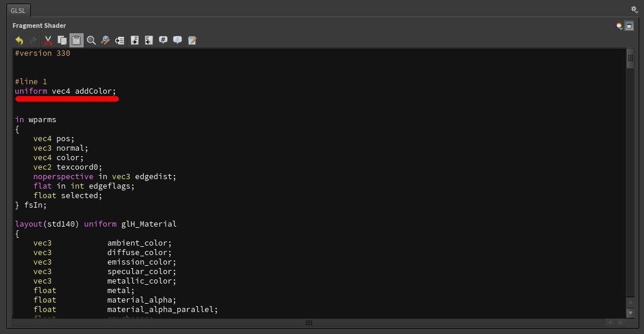Viewport: 644px width, 334px height.
Task: Open the gear settings dropdown menu
Action: (x=634, y=9)
